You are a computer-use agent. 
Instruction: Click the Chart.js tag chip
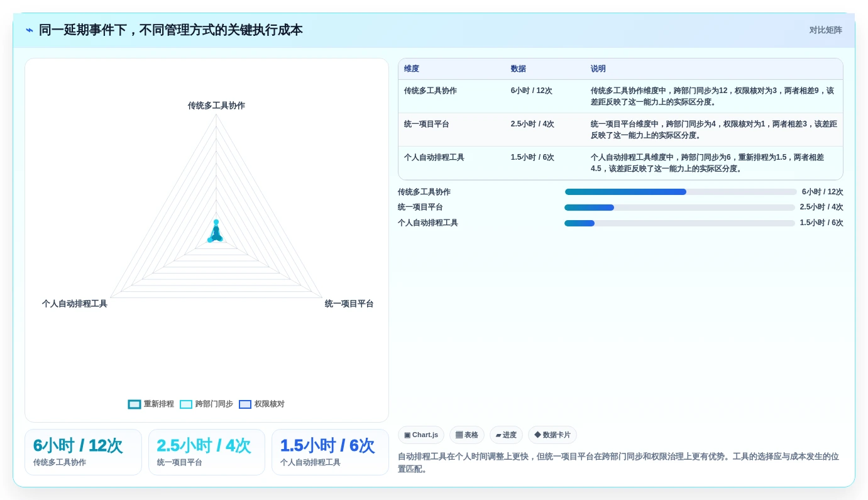coord(421,435)
